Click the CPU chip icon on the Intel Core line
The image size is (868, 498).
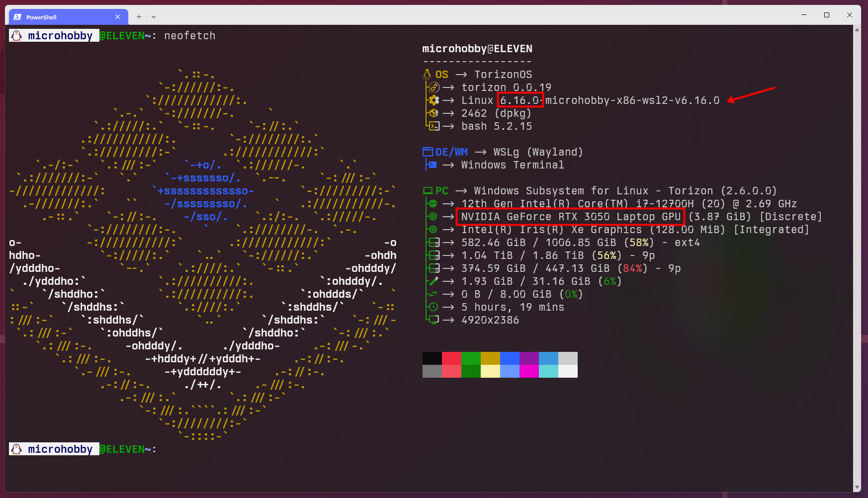[x=433, y=204]
